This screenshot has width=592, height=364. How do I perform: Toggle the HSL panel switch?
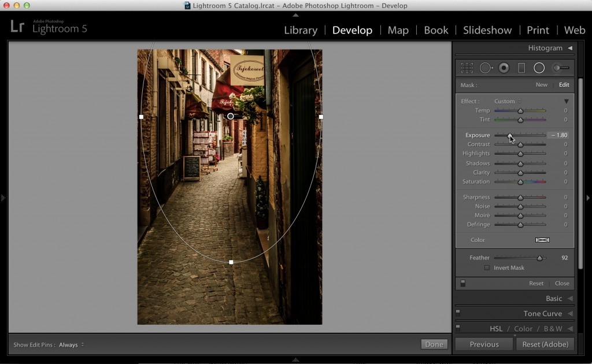tap(458, 328)
